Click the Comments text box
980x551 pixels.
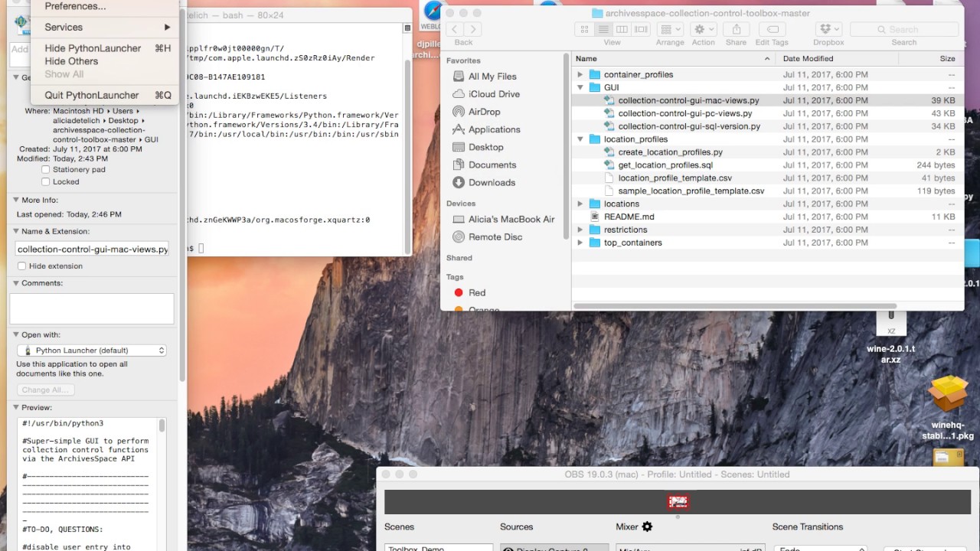[92, 308]
